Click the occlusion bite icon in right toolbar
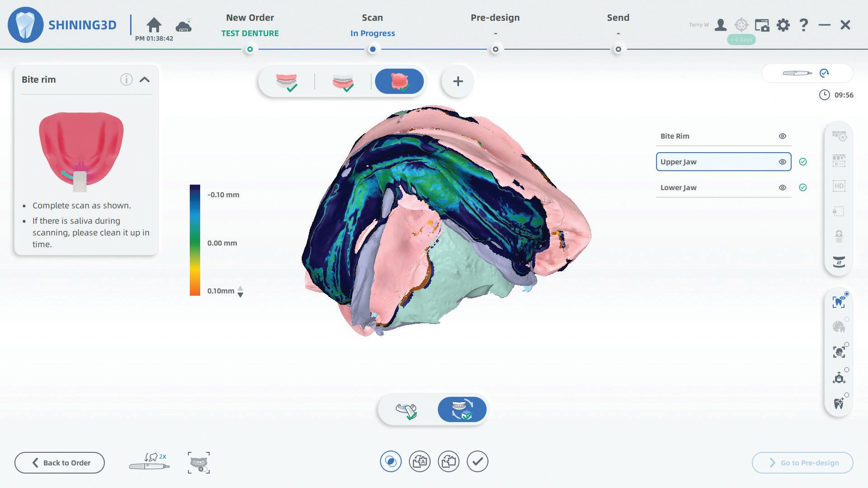The width and height of the screenshot is (868, 488). pyautogui.click(x=839, y=262)
